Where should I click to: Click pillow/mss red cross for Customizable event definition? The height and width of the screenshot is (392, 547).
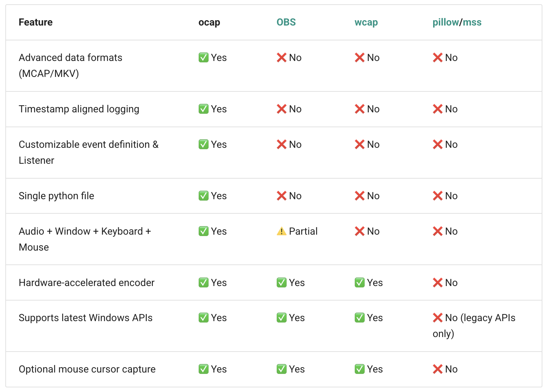coord(438,145)
